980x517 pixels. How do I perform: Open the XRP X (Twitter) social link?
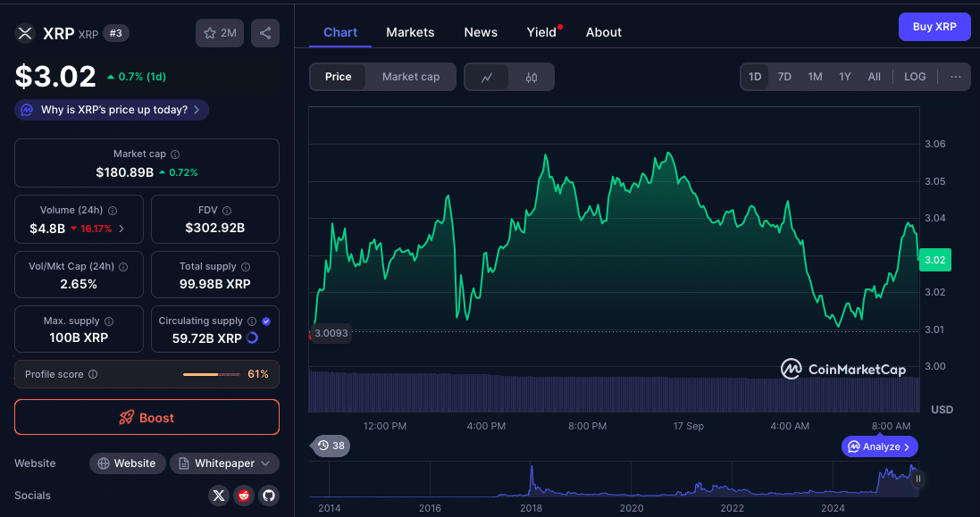(x=219, y=496)
